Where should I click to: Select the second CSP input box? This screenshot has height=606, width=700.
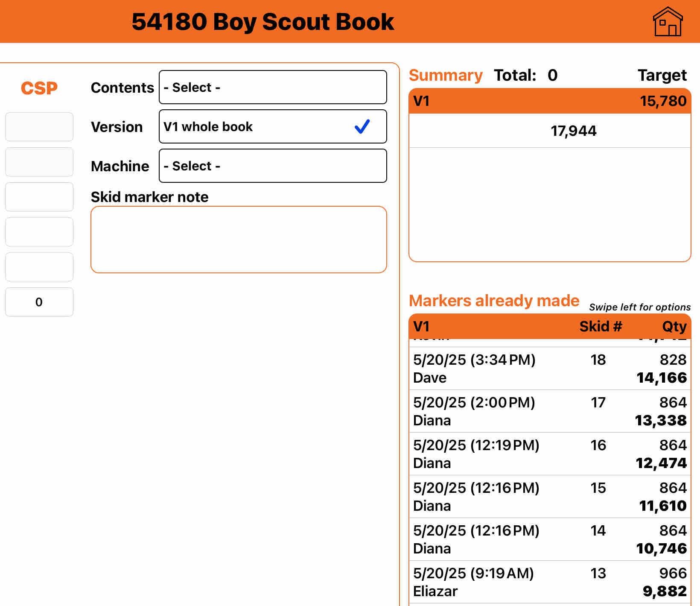point(39,162)
